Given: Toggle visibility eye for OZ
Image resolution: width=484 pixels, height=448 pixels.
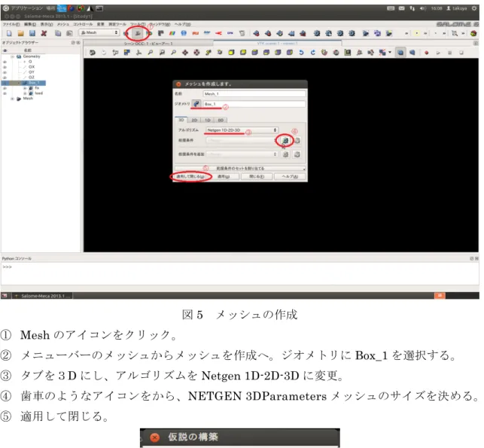Looking at the screenshot, I should tap(5, 78).
